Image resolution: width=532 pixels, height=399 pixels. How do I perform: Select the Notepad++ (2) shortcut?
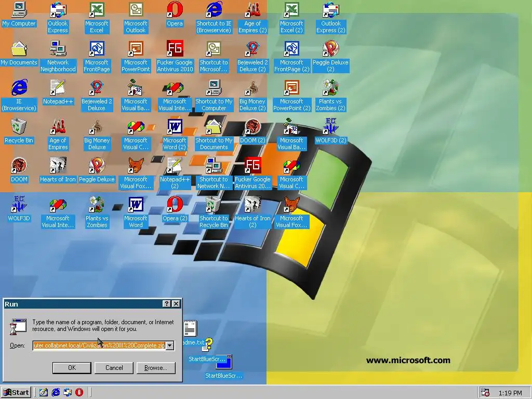(175, 174)
